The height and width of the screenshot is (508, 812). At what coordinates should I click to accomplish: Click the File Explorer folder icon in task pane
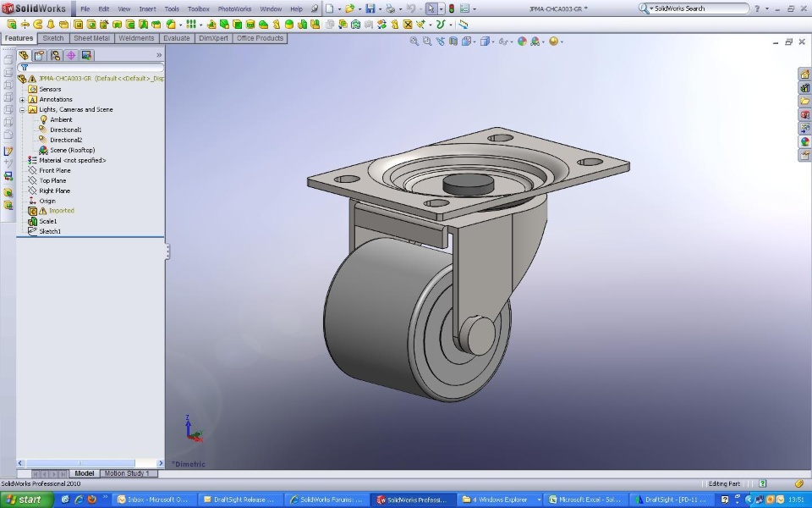(804, 102)
